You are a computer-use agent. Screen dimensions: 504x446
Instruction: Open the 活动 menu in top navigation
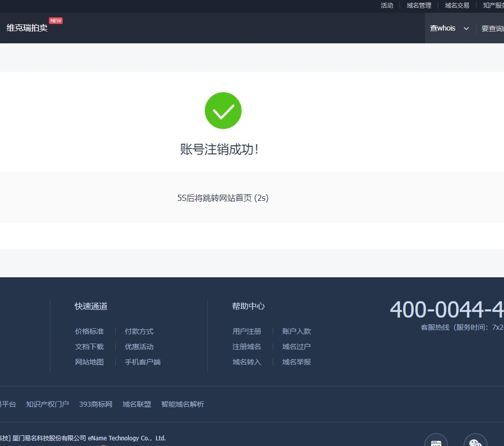387,6
